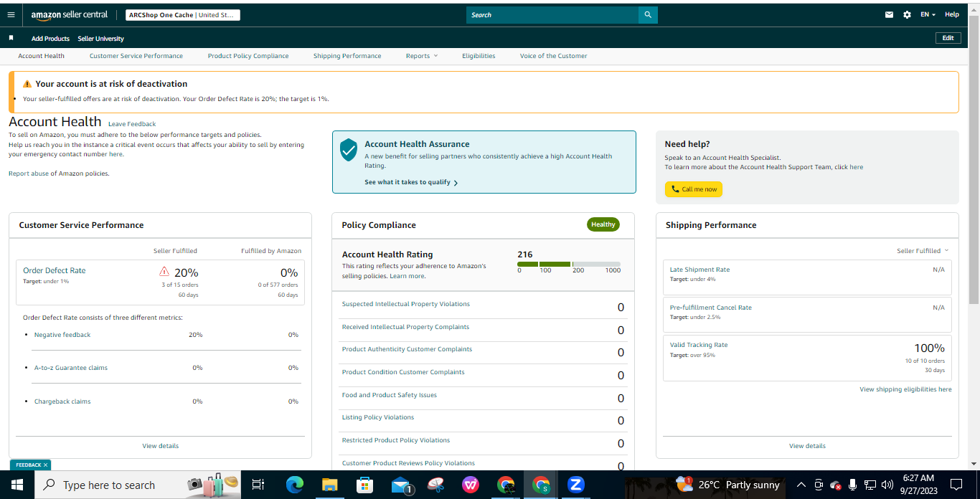Expand the Reports menu dropdown

[422, 56]
